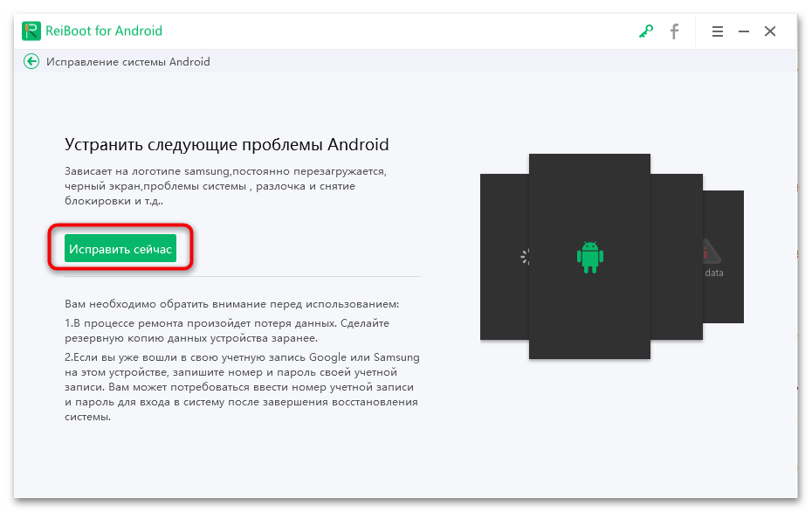Select the left loading spinner slide card
Screen dimensions: 812x512
[x=505, y=257]
